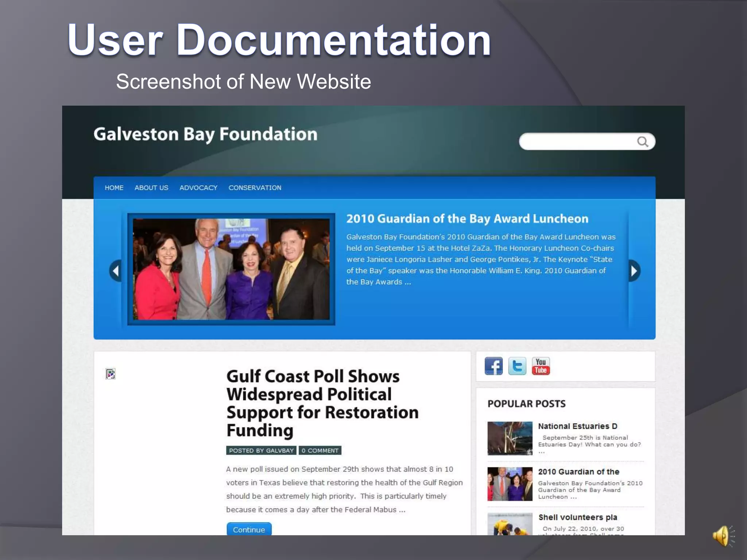Screen dimensions: 747x560
Task: Click the broken image placeholder icon
Action: pos(111,374)
